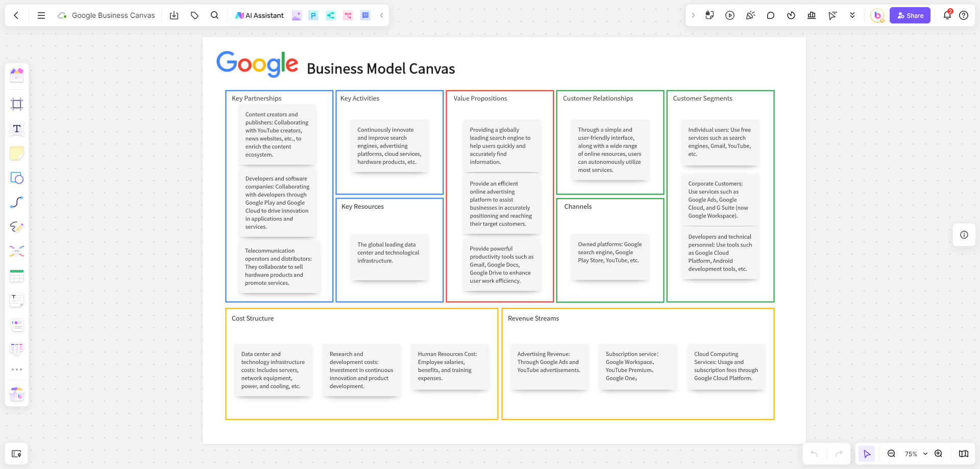Zoom in with plus magnifier
The image size is (980, 469).
tap(938, 454)
